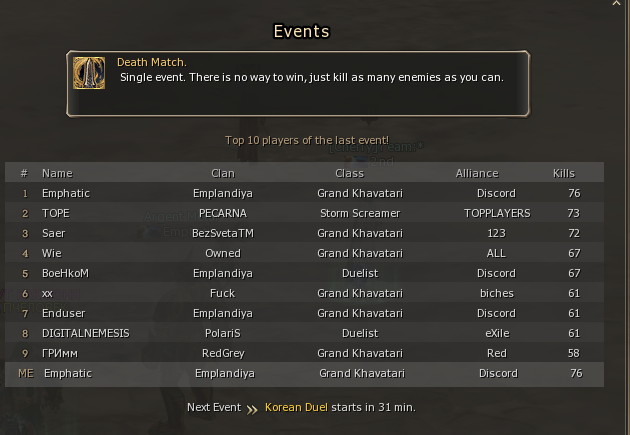Click player Wie's ranking row
This screenshot has height=435, width=630.
point(52,253)
